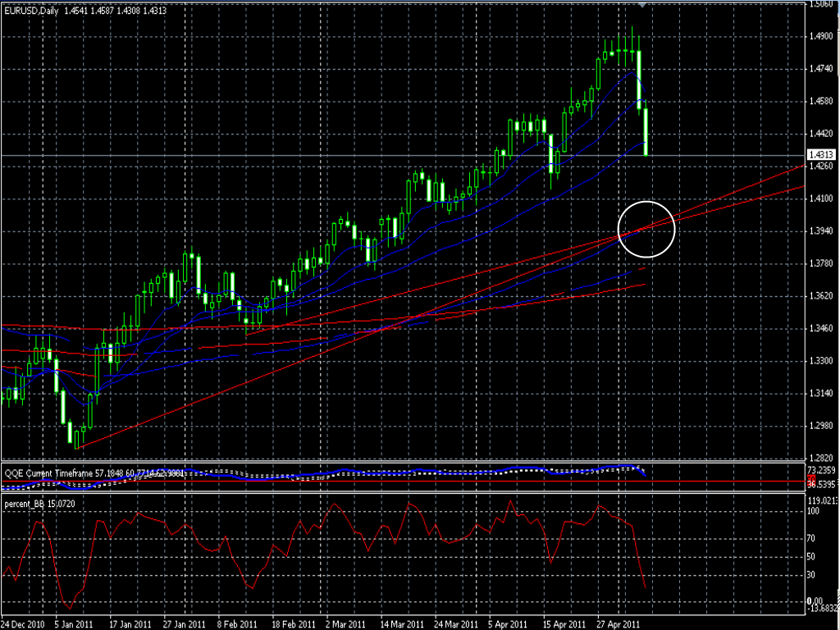Click the chart shift triangle marker at top
The width and height of the screenshot is (840, 630).
[642, 6]
